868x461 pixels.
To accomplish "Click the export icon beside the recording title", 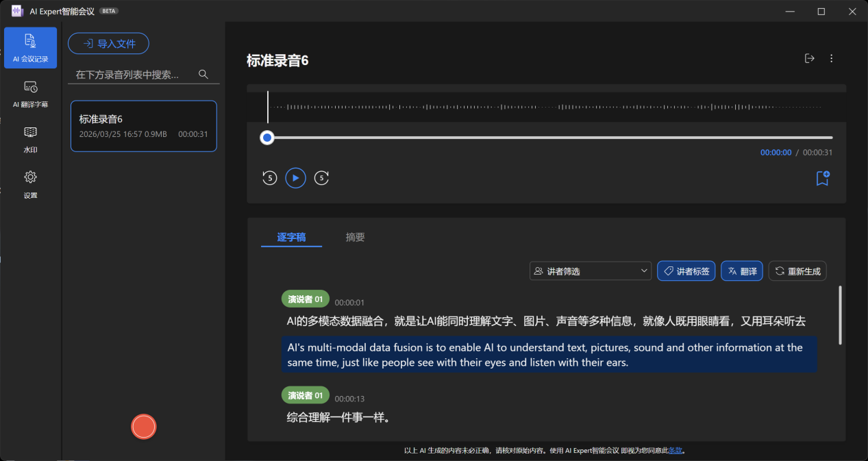I will [809, 59].
